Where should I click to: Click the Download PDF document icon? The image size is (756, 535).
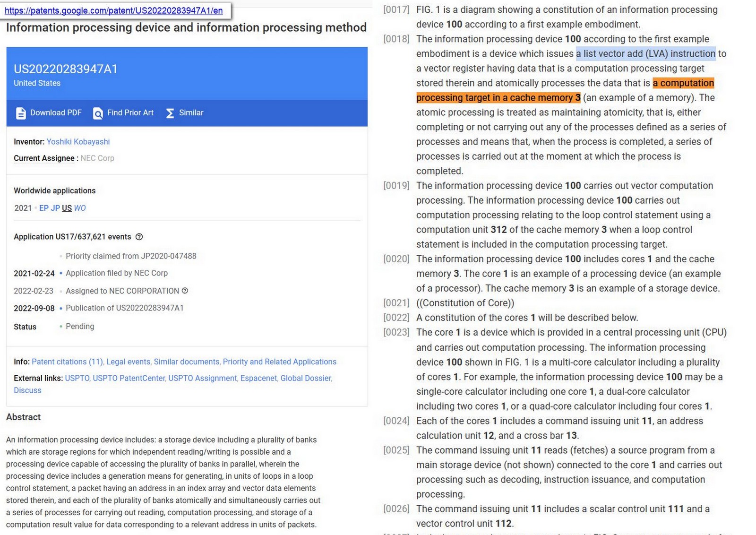tap(21, 113)
